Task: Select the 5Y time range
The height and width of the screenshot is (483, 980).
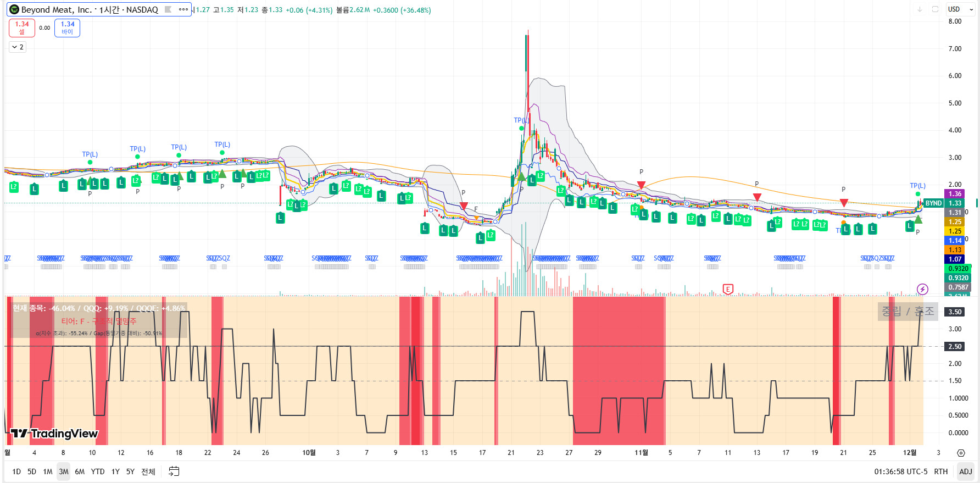Action: [x=130, y=471]
